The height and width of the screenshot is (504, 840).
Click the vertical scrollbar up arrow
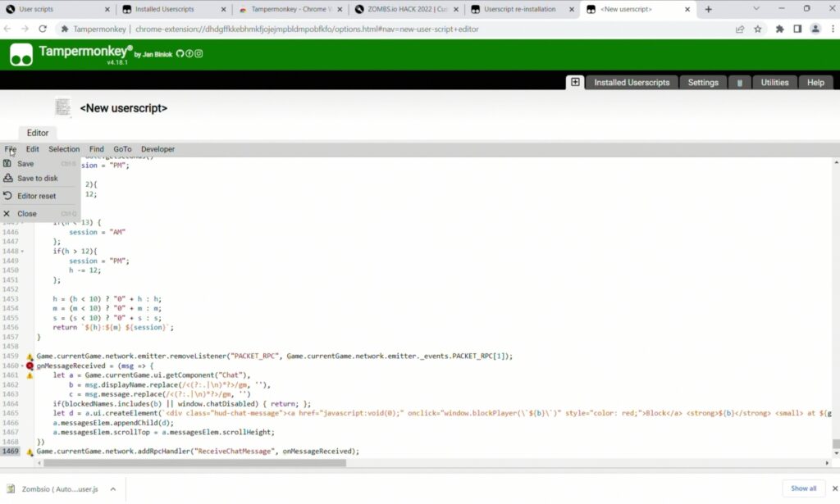point(836,162)
